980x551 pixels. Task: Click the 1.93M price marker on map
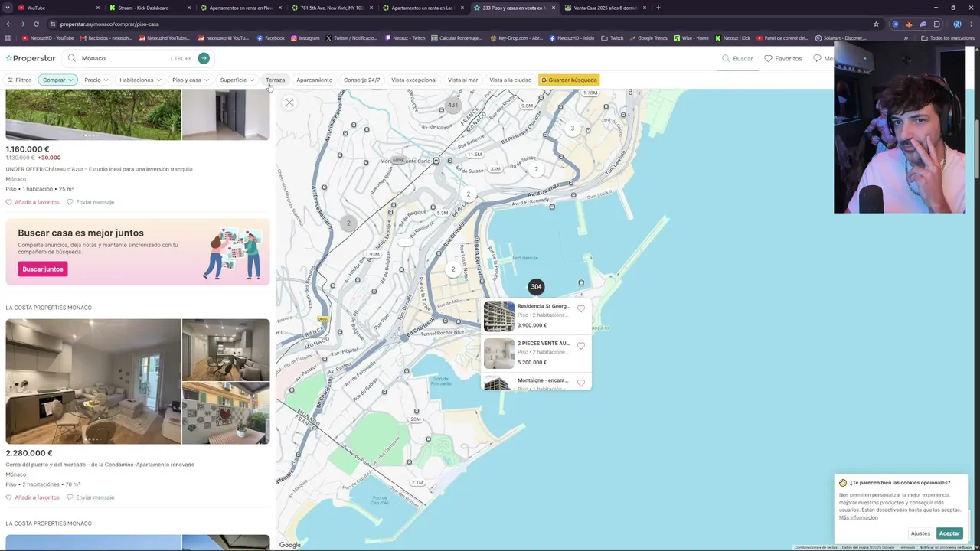[x=372, y=254]
